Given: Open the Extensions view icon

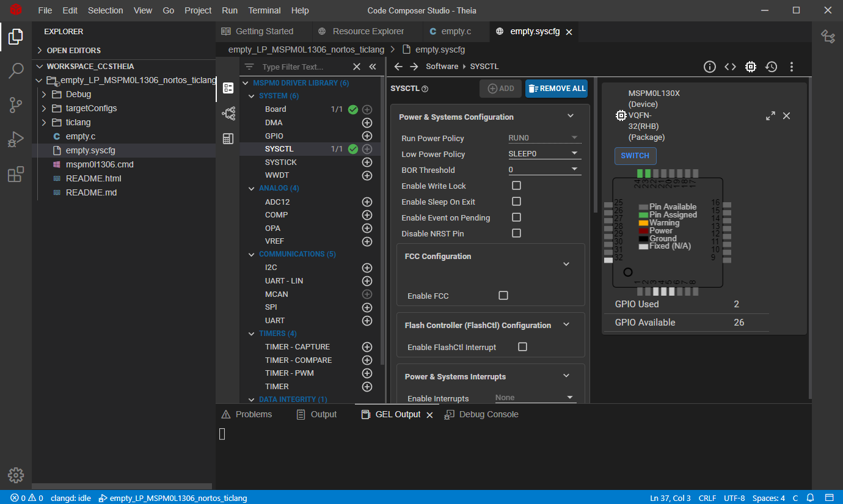Looking at the screenshot, I should [16, 175].
